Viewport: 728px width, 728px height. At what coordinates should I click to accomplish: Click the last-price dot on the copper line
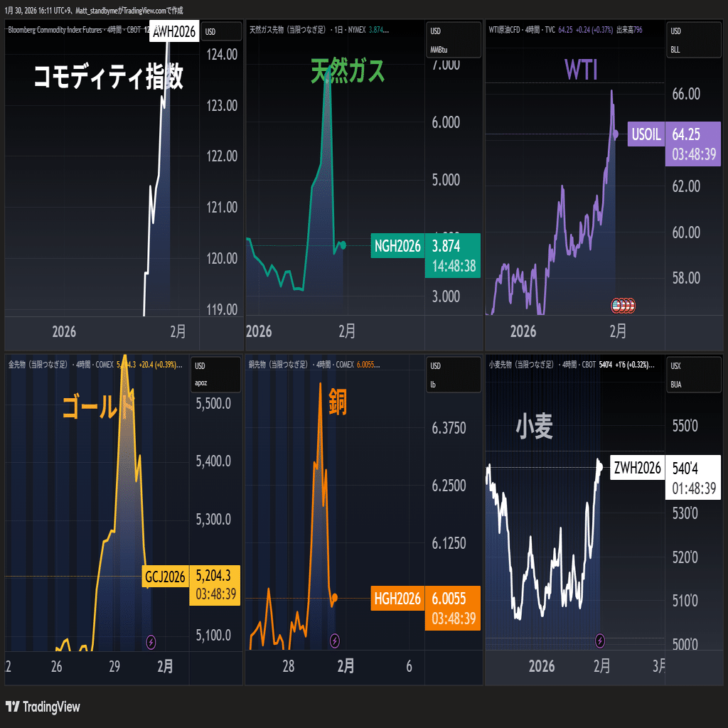334,597
